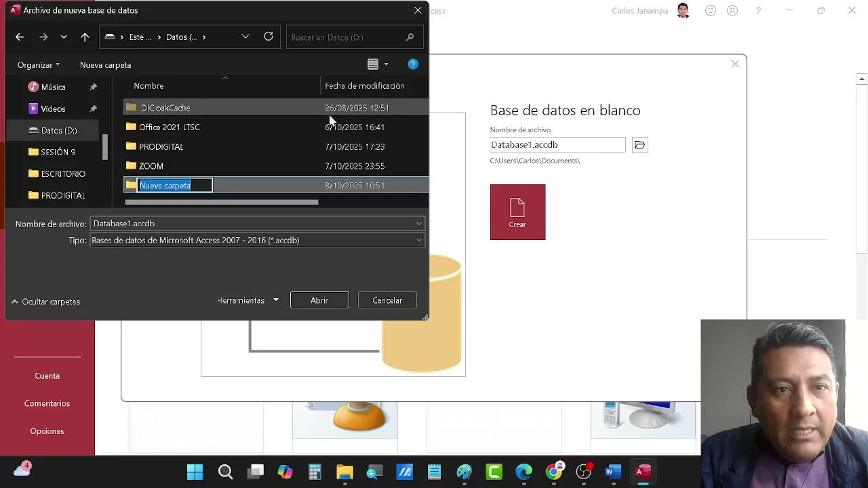Image resolution: width=868 pixels, height=488 pixels.
Task: Create a folder with Nueva carpeta button
Action: (x=105, y=65)
